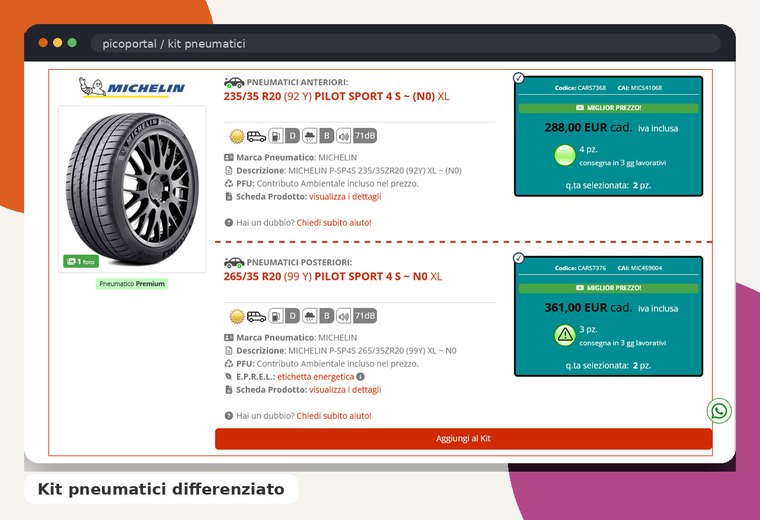Click the 71dB badge on the rear tyre

[365, 316]
